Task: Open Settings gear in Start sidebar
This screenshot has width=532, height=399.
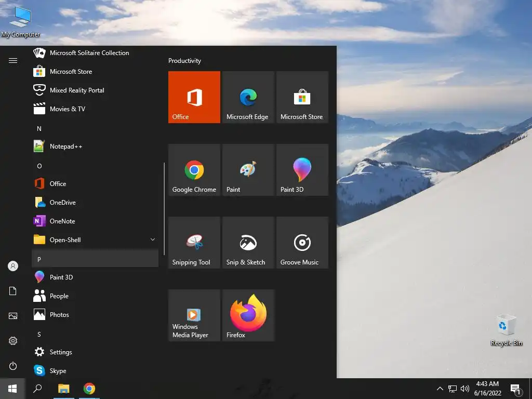Action: point(13,341)
